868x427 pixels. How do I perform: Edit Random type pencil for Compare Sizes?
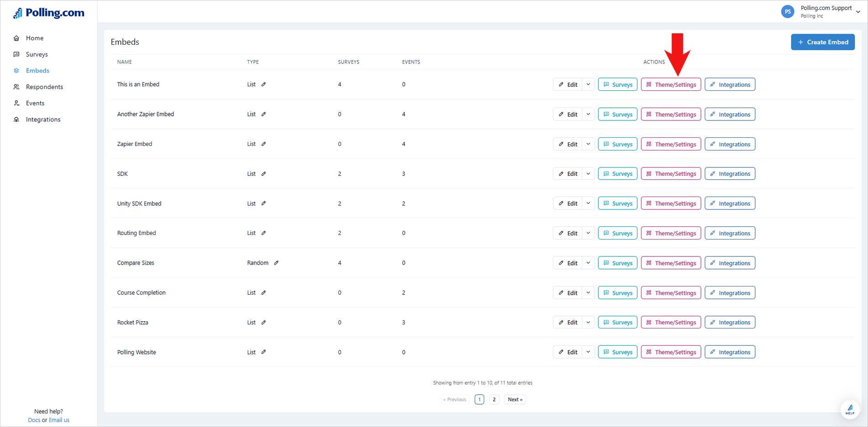(x=277, y=263)
